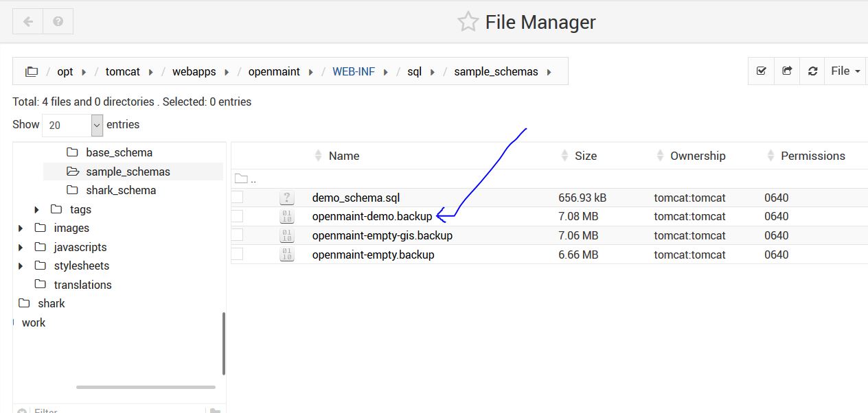Sort files by Size column header
Screen dimensions: 868x413
(585, 156)
